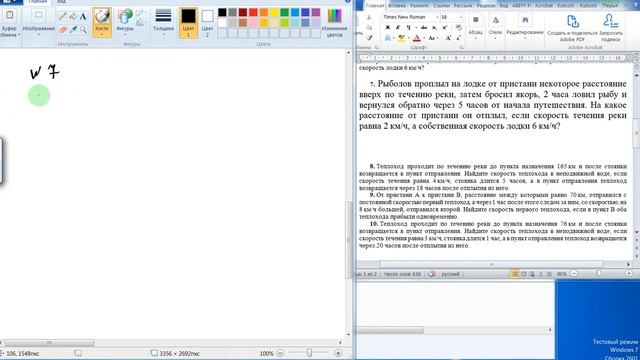Open the Edit colors (Изменение цветов) dialog
This screenshot has width=640, height=360.
point(334,22)
